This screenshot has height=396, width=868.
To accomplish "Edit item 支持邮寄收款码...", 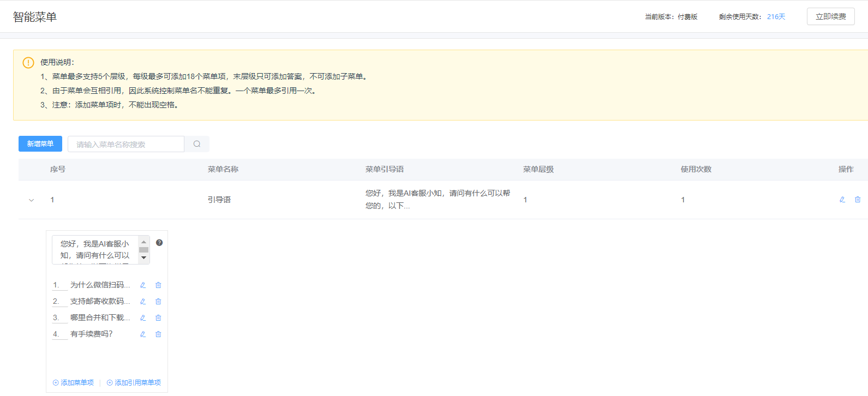I will (x=143, y=302).
